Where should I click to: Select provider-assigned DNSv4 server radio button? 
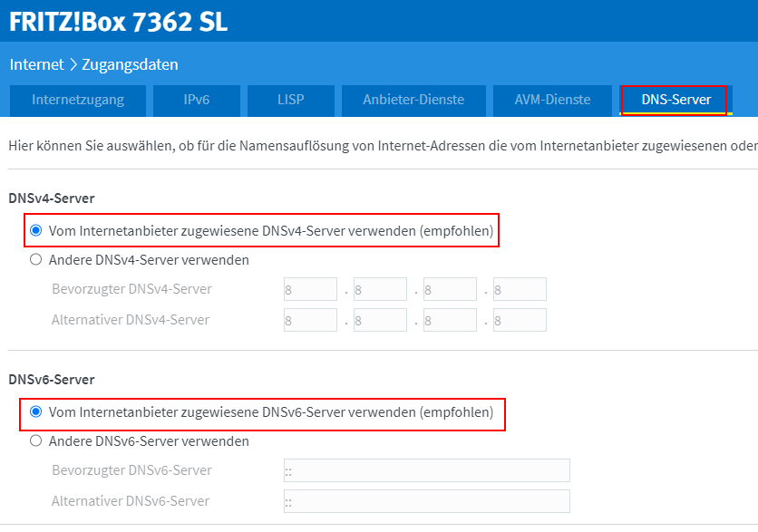(35, 230)
